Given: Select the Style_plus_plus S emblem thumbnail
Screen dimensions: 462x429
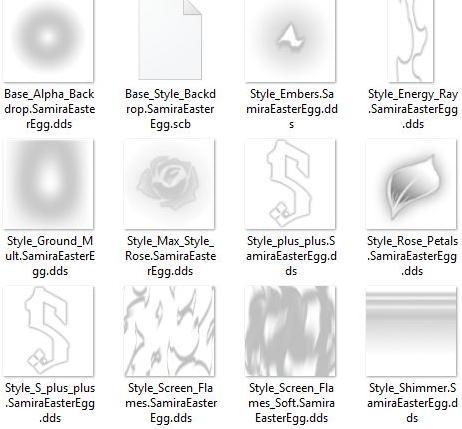Looking at the screenshot, I should point(290,184).
